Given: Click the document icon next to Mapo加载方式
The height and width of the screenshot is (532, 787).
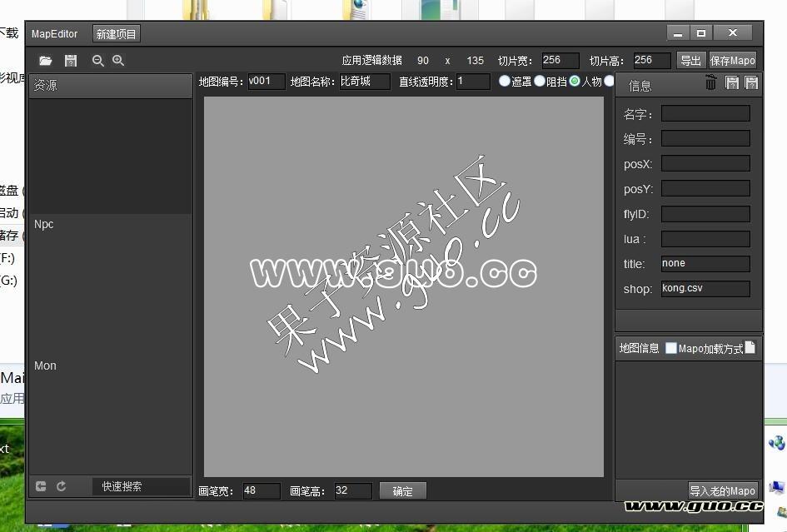Looking at the screenshot, I should (750, 348).
